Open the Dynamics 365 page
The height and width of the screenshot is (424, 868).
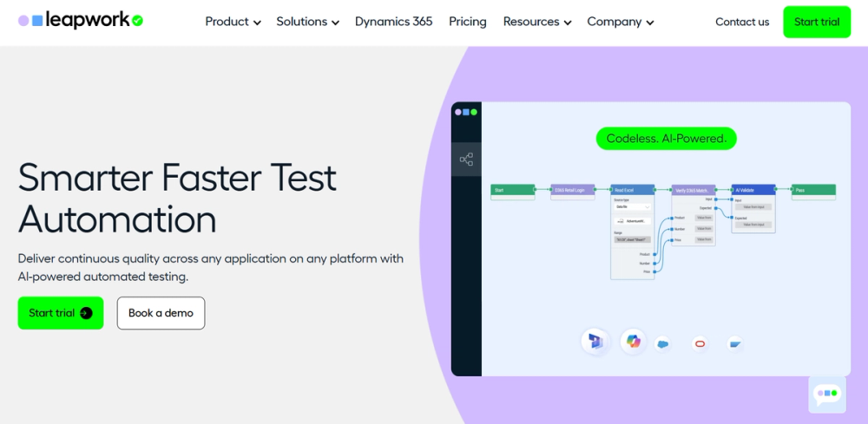(393, 23)
